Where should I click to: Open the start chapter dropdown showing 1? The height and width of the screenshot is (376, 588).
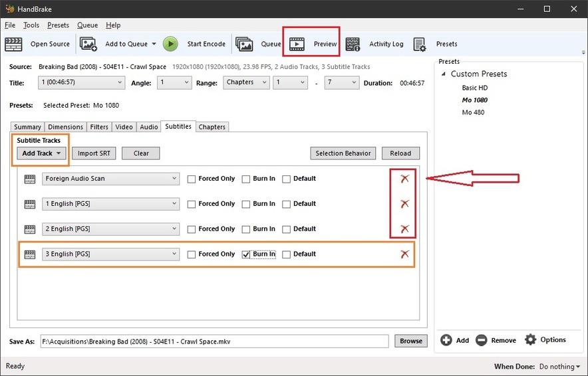(x=290, y=82)
